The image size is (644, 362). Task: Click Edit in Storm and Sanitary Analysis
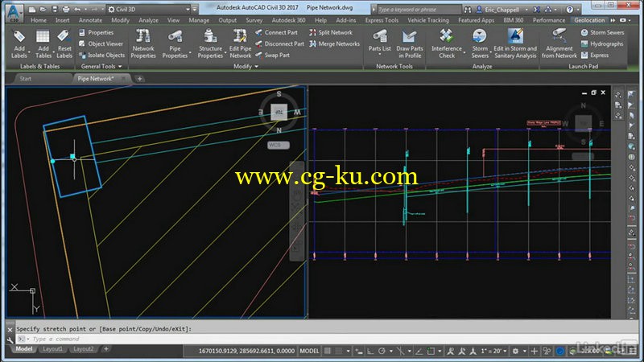515,44
